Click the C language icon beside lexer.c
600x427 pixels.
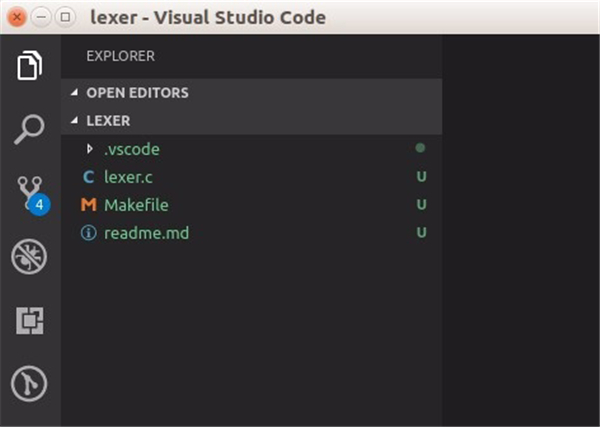click(88, 177)
